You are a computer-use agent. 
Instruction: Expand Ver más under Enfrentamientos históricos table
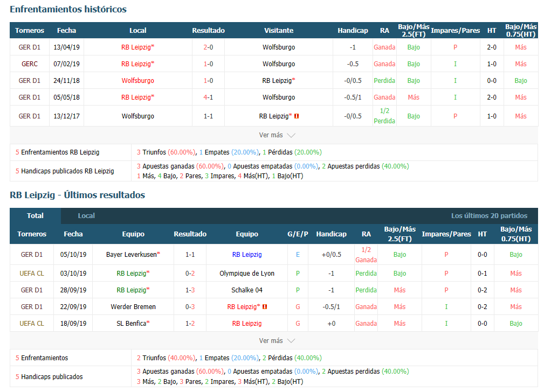click(277, 135)
